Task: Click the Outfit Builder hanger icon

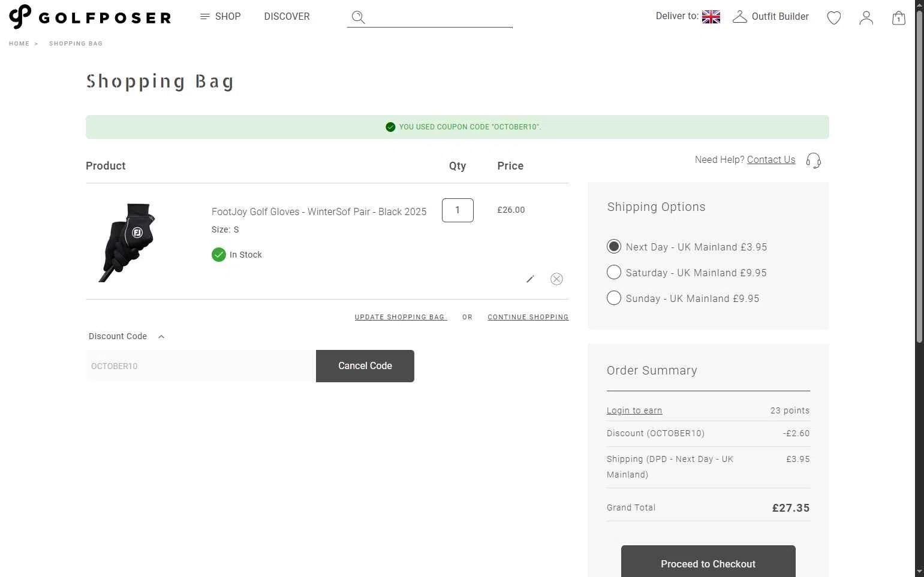Action: 740,17
